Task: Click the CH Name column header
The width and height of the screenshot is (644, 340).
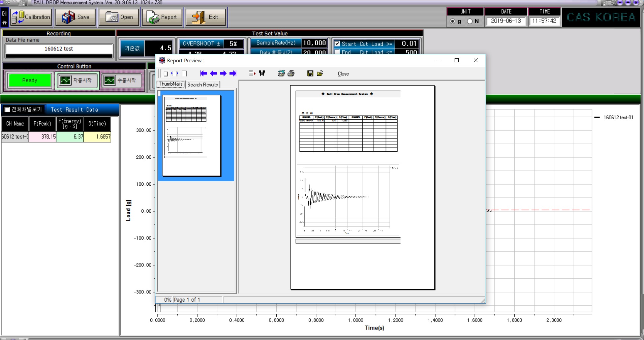Action: coord(15,124)
